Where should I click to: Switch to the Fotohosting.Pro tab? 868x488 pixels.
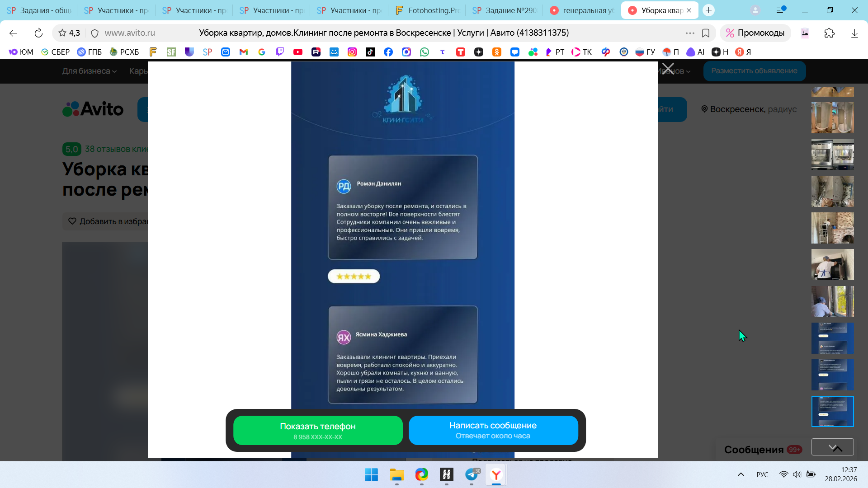click(x=427, y=10)
